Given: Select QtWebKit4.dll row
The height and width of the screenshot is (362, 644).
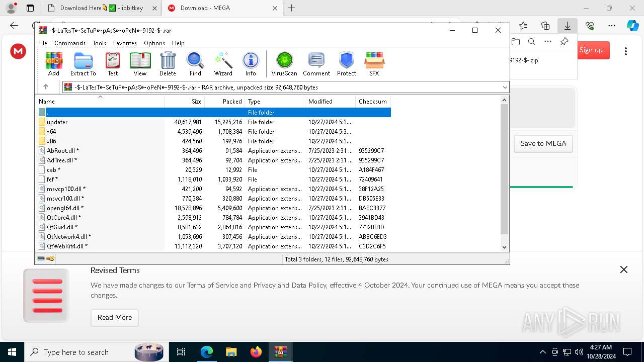Looking at the screenshot, I should (213, 246).
